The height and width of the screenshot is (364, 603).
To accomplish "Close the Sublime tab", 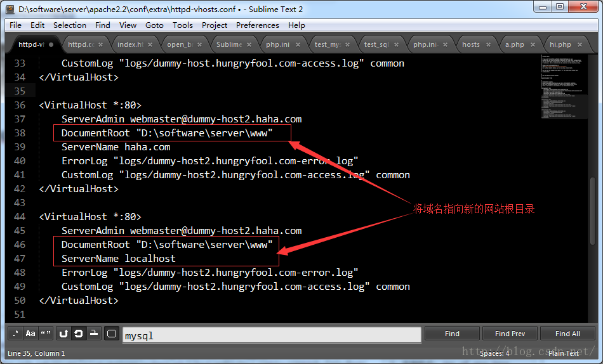I will 249,44.
